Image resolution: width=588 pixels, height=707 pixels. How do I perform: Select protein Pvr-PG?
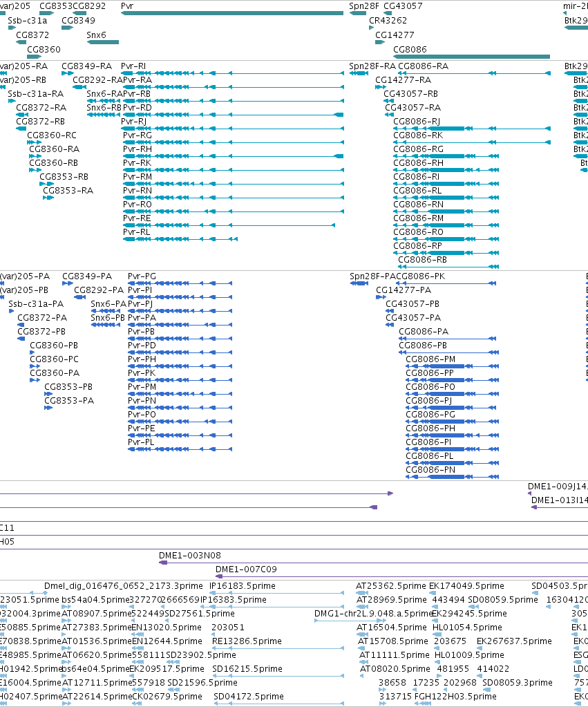tap(142, 276)
